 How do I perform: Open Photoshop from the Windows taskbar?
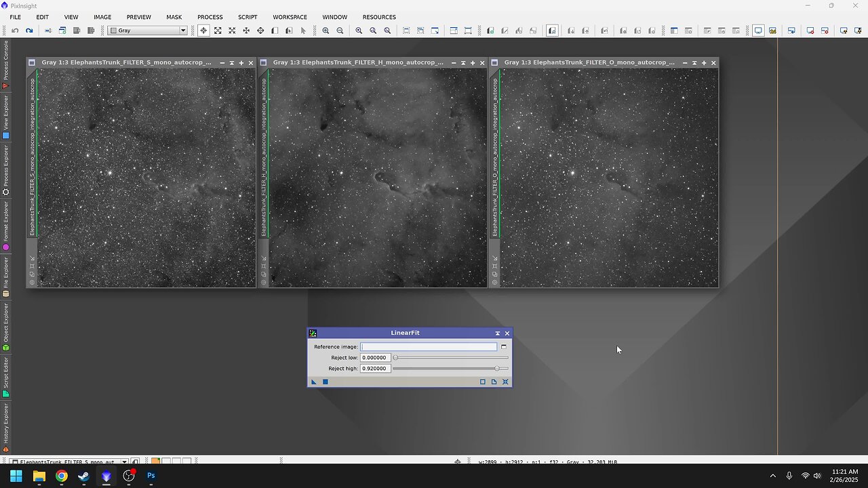151,476
